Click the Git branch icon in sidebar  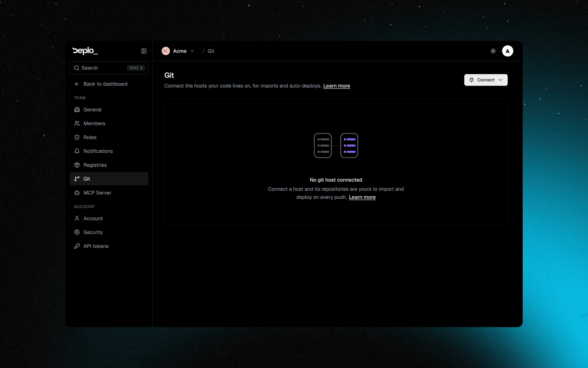77,179
